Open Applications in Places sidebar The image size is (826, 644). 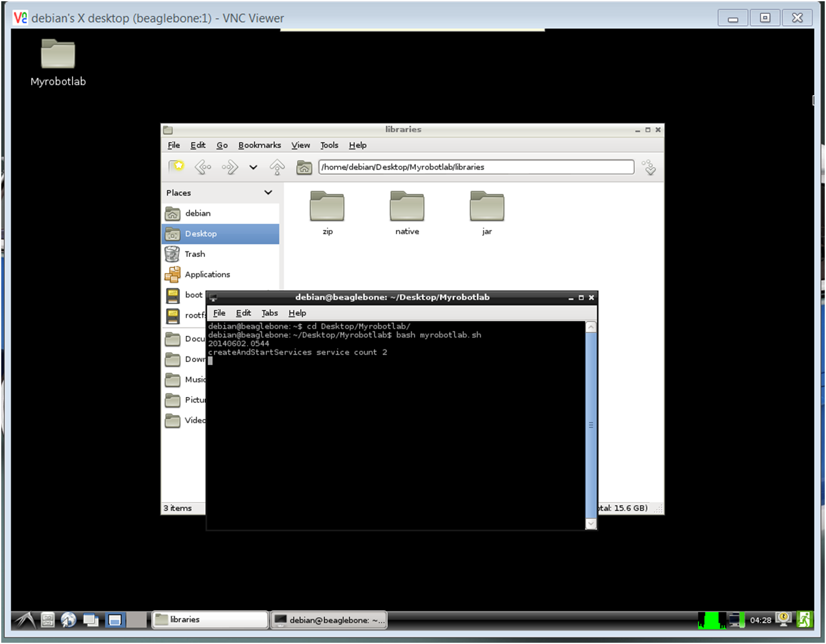[x=220, y=274]
